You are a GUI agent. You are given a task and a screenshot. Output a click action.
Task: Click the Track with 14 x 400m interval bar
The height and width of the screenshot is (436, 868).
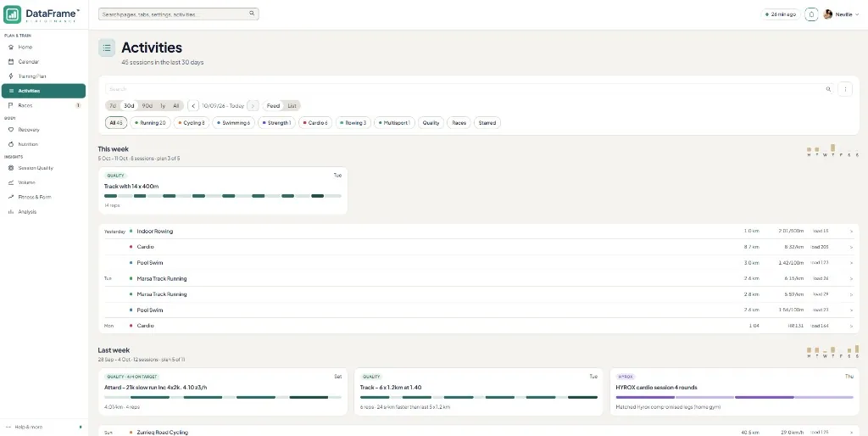click(x=223, y=196)
